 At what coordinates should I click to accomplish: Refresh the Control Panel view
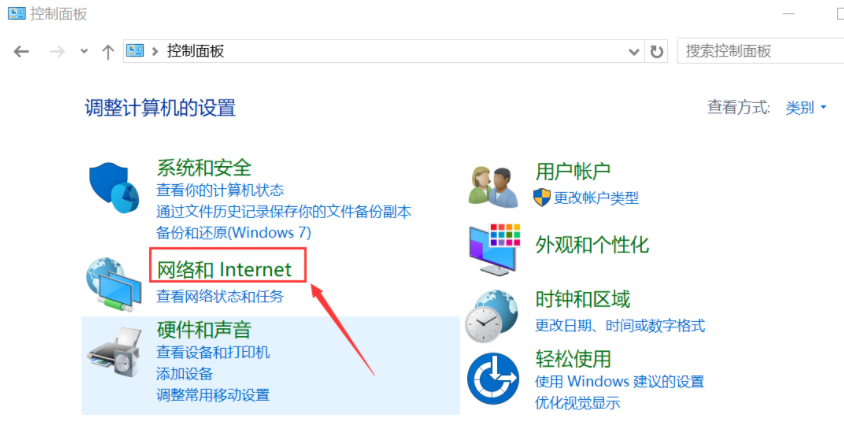(656, 52)
